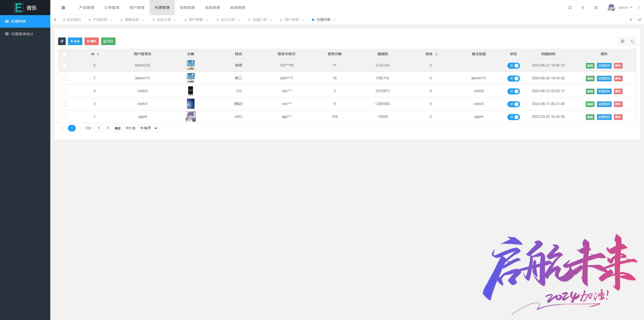This screenshot has width=644, height=320.
Task: Click the page number jump input field
Action: [99, 128]
